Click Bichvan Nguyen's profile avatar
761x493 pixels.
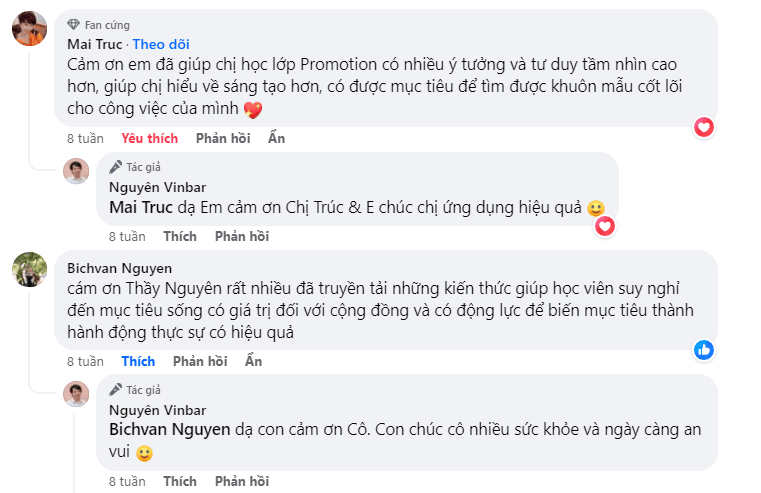pyautogui.click(x=29, y=270)
